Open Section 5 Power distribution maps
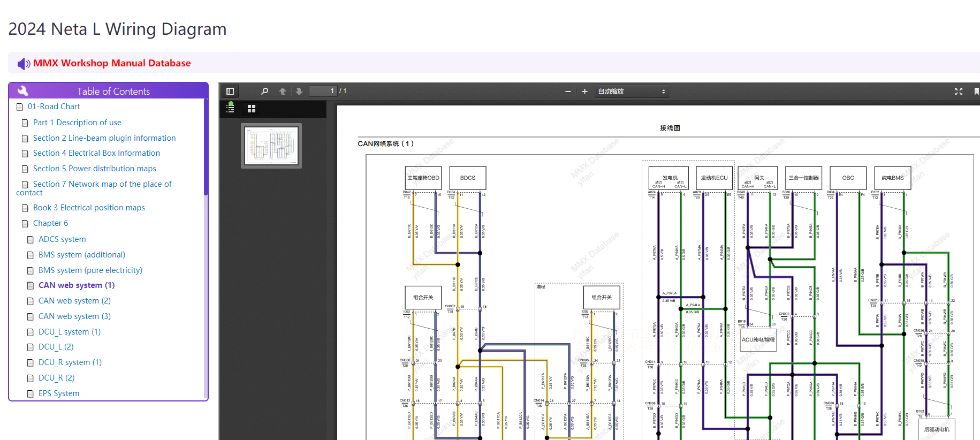 (95, 169)
